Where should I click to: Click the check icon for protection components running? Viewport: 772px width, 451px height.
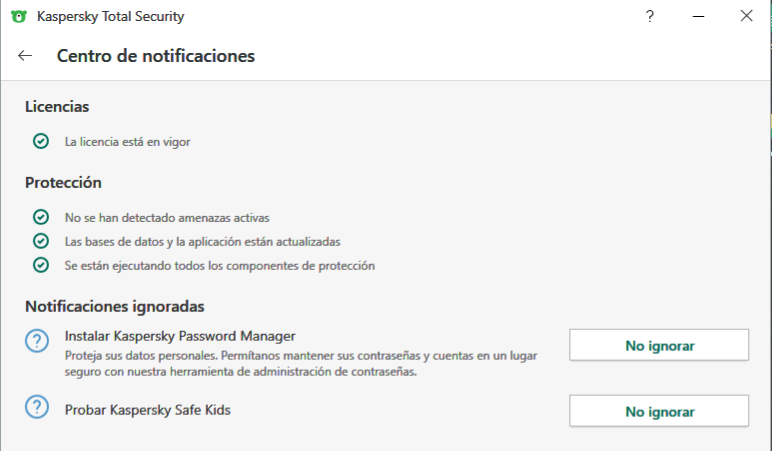tap(41, 265)
